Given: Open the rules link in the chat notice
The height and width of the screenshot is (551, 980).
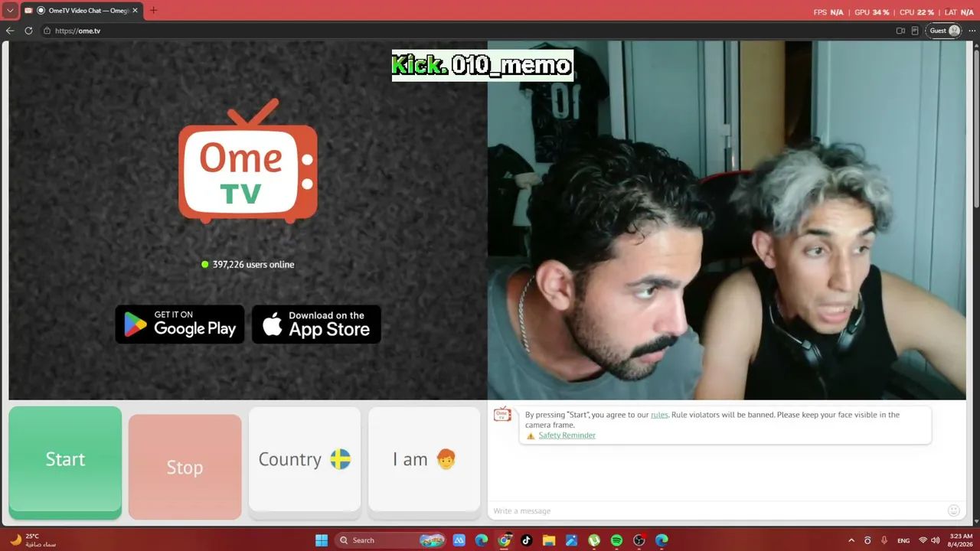Looking at the screenshot, I should (659, 415).
